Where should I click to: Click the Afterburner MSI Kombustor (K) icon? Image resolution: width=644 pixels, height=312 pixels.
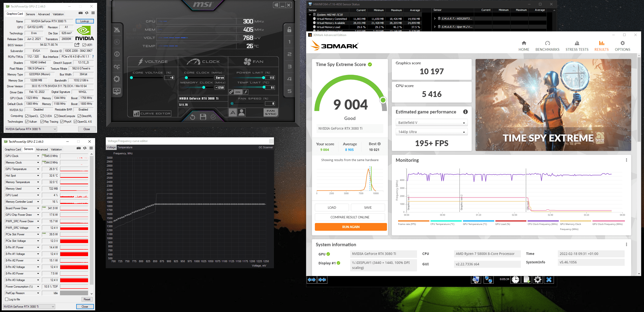point(117,42)
